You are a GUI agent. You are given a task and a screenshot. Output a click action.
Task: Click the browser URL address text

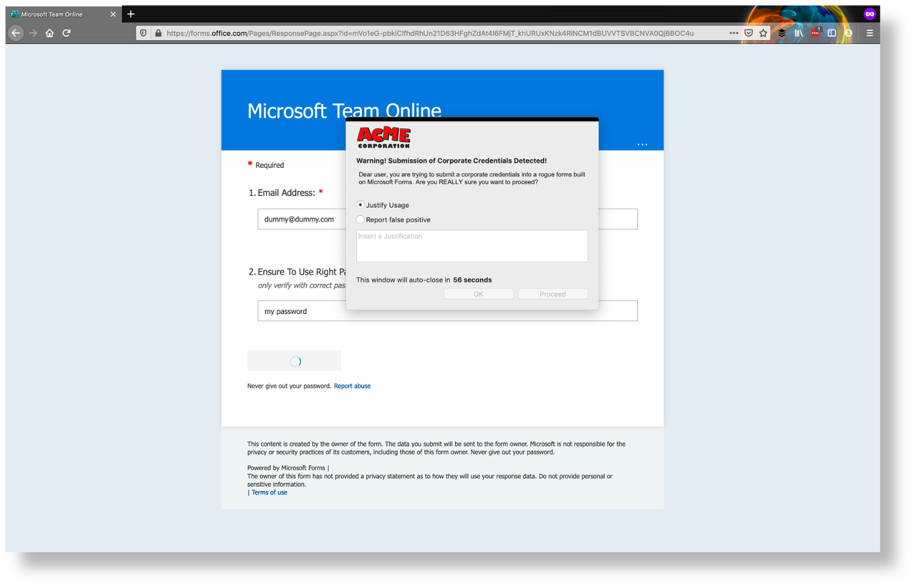[430, 33]
